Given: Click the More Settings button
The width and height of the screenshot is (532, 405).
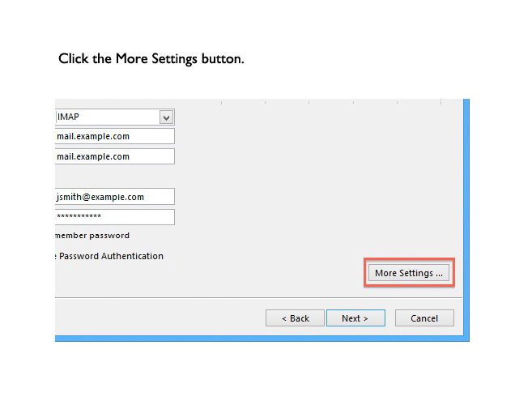Looking at the screenshot, I should point(408,273).
